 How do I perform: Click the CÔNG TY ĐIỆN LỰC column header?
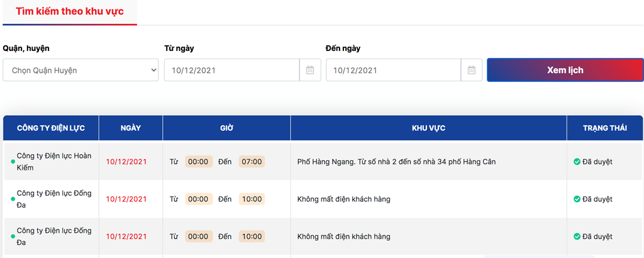tap(51, 128)
